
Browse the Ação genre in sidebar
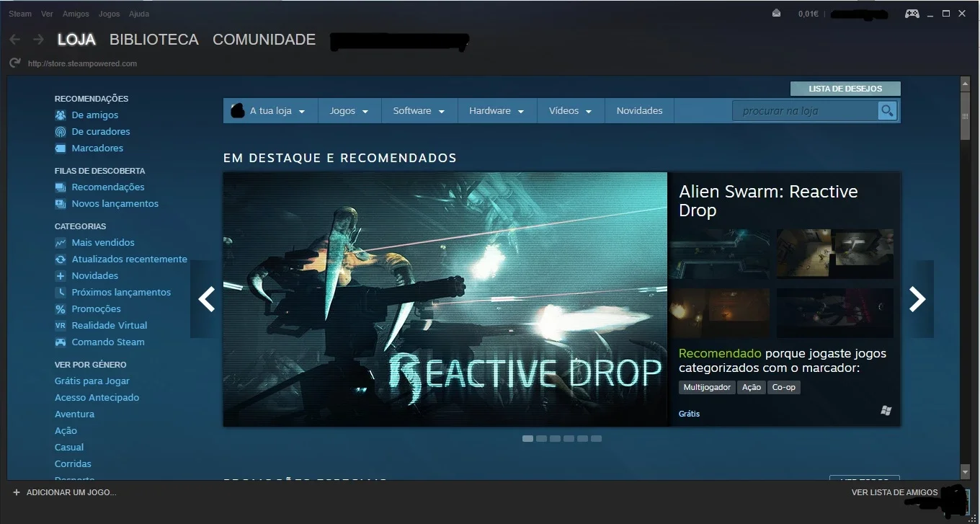click(x=66, y=431)
